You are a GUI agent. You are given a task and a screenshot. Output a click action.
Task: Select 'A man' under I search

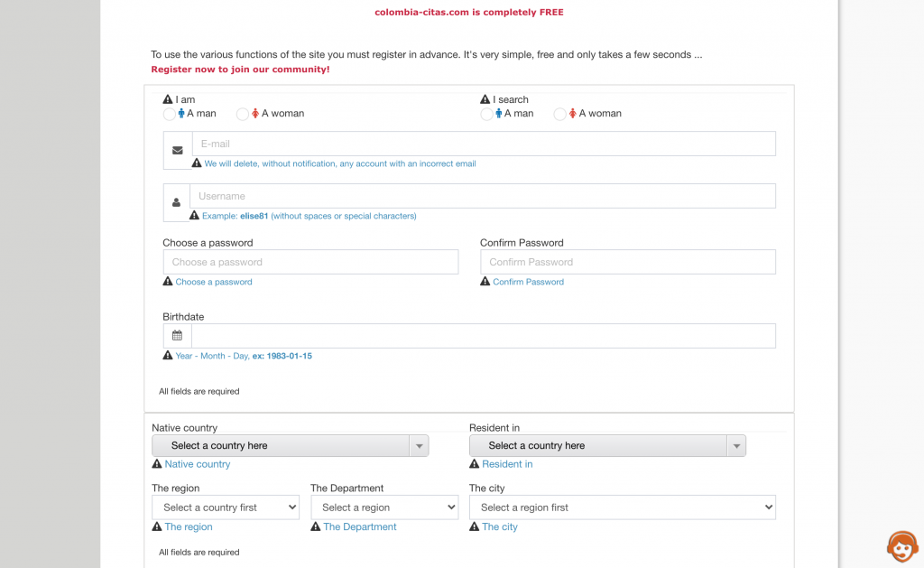click(486, 115)
